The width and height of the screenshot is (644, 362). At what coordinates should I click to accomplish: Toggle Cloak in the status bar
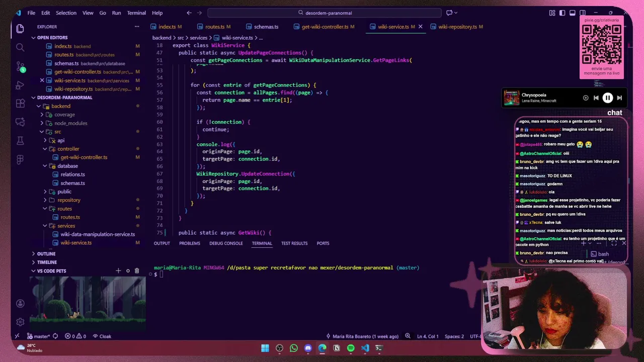(102, 336)
